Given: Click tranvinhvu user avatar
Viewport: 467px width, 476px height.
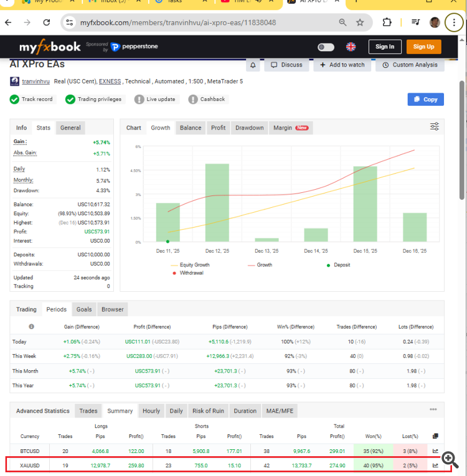Looking at the screenshot, I should pos(14,82).
